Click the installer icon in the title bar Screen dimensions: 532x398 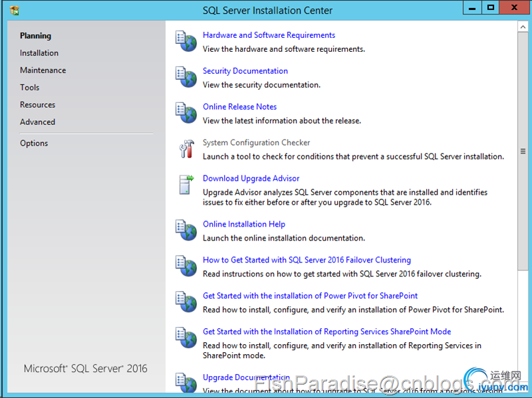pyautogui.click(x=15, y=11)
